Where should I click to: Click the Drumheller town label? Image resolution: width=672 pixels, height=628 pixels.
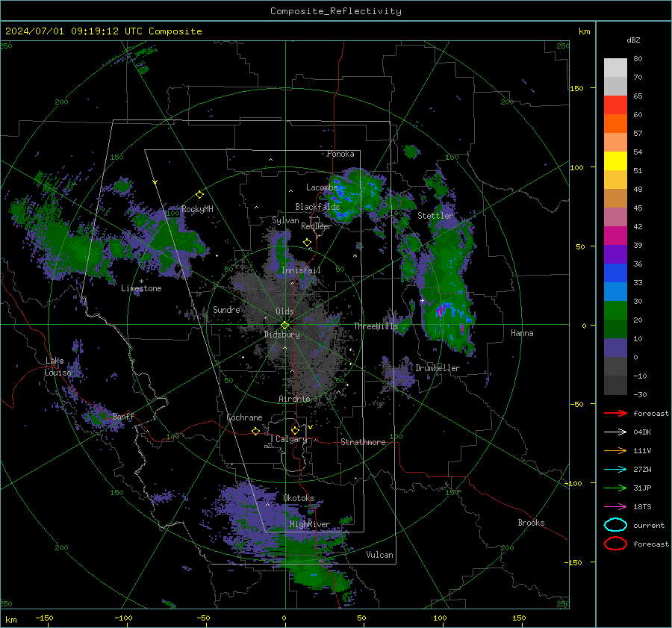pyautogui.click(x=438, y=368)
